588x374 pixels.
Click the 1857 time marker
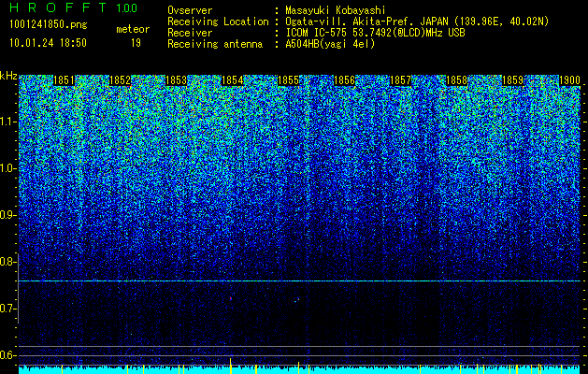(400, 80)
